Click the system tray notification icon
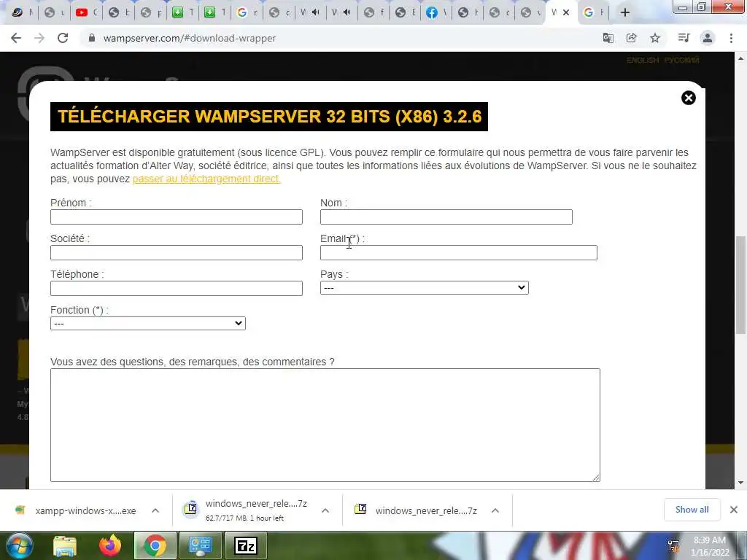Image resolution: width=747 pixels, height=560 pixels. coord(673,545)
